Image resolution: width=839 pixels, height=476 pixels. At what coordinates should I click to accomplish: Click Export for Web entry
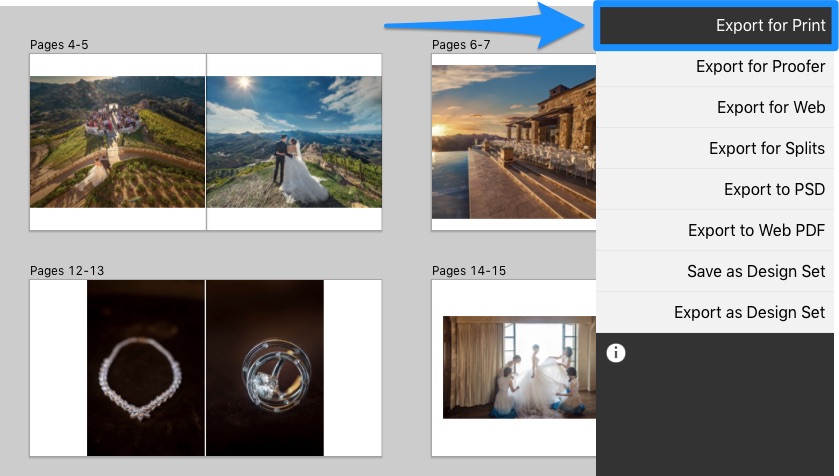point(715,107)
